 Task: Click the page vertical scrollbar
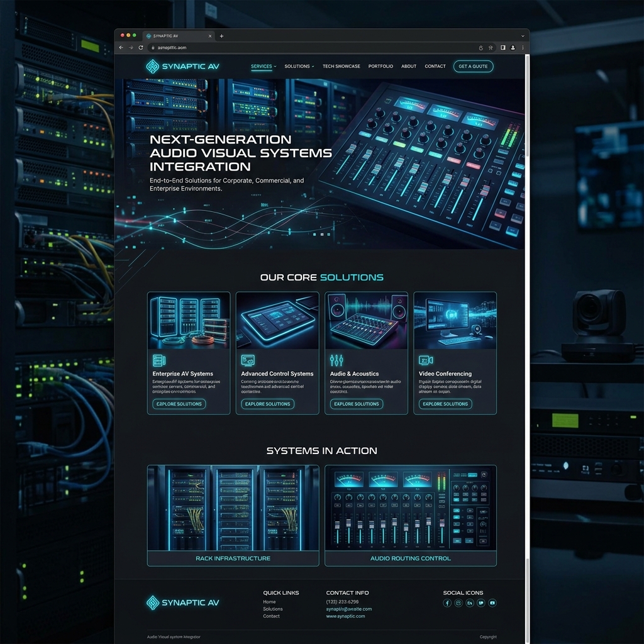pos(528,349)
